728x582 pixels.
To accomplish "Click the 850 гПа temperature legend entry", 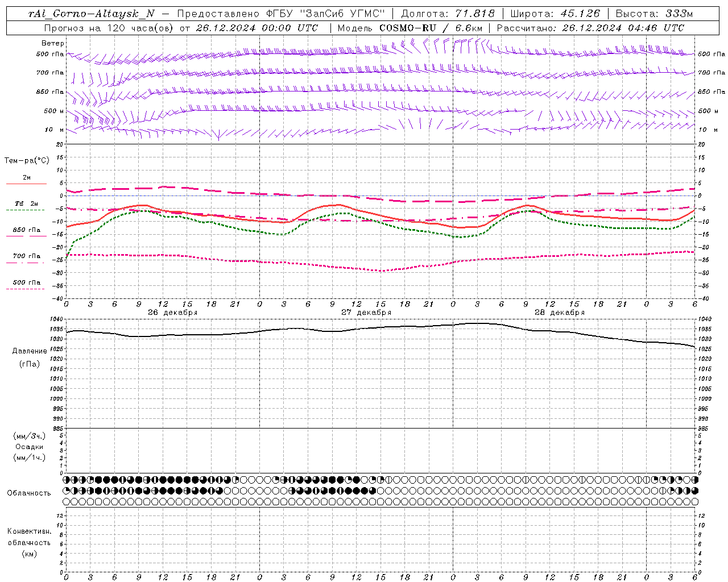I will point(26,230).
